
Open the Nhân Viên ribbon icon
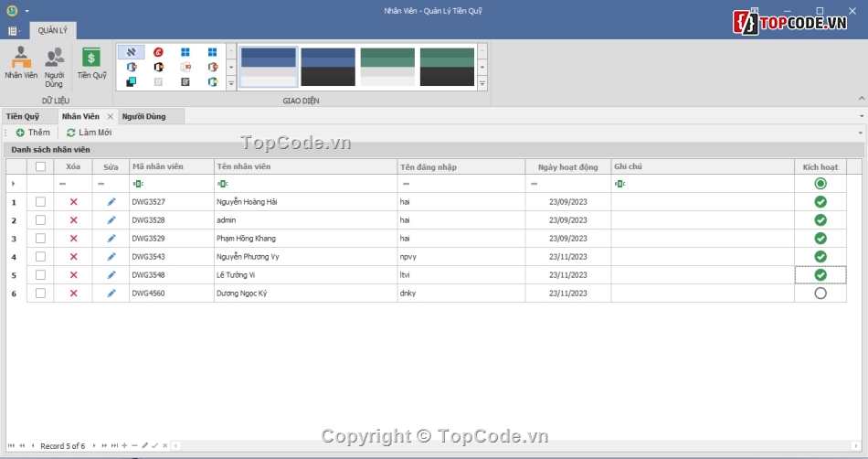pos(20,64)
